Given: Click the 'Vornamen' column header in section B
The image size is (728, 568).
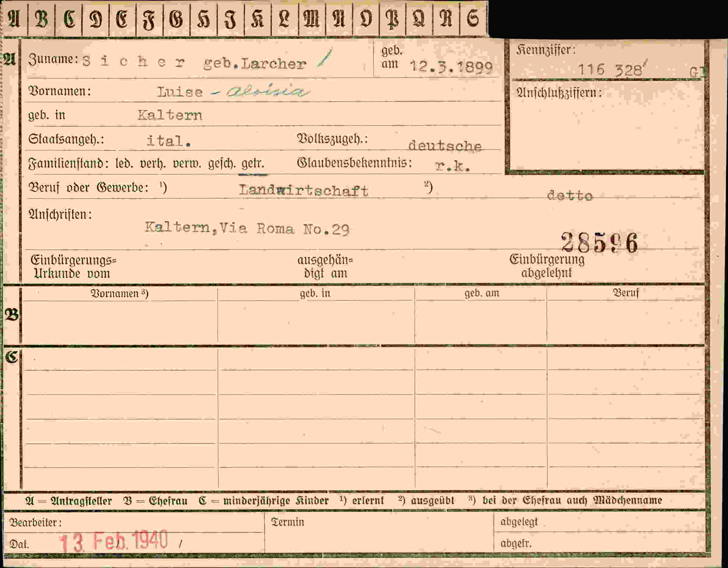Looking at the screenshot, I should (x=119, y=293).
